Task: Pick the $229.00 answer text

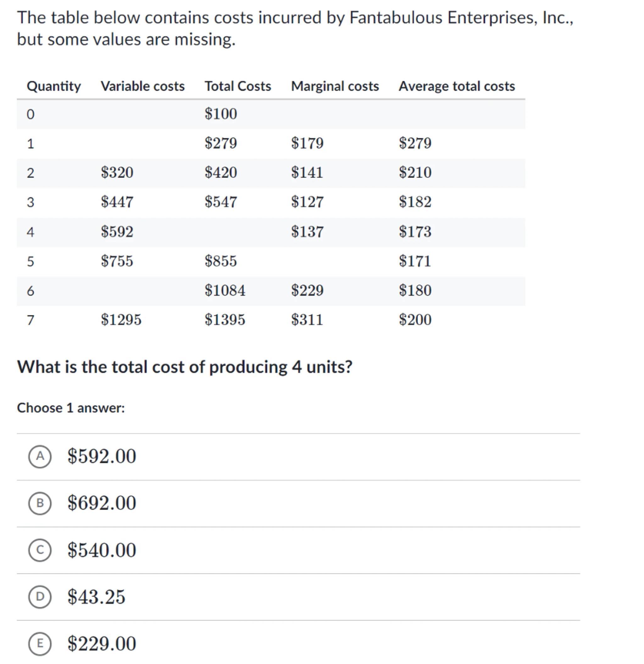Action: 102,643
